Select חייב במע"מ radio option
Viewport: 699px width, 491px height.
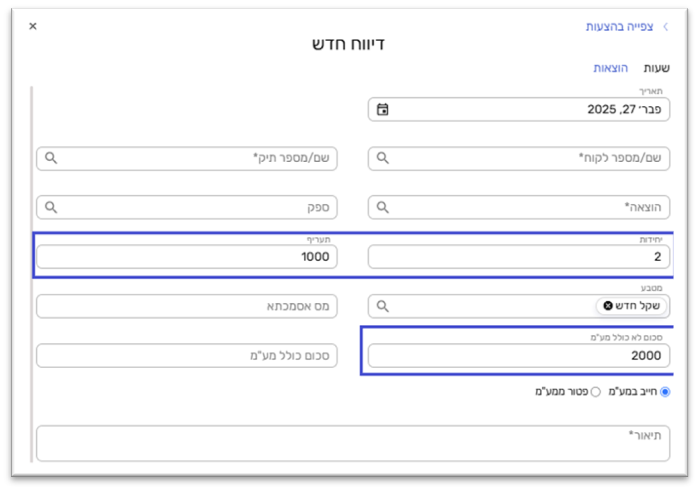(x=665, y=392)
